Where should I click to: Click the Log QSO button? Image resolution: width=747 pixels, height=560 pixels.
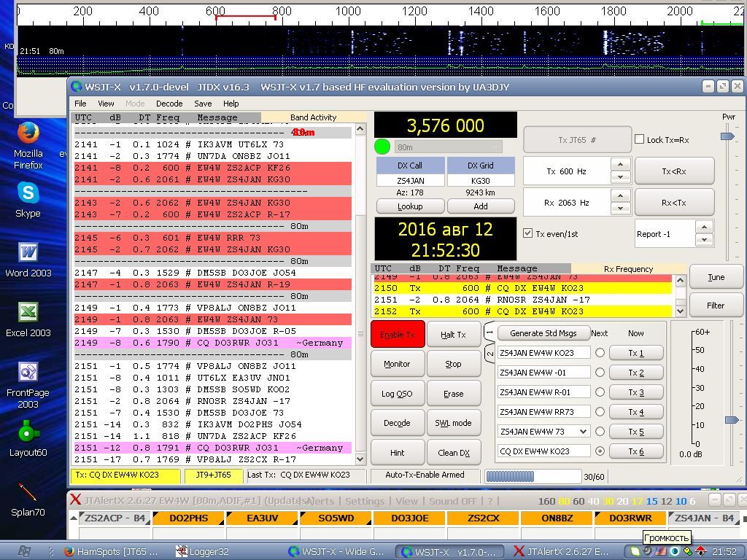(x=397, y=394)
